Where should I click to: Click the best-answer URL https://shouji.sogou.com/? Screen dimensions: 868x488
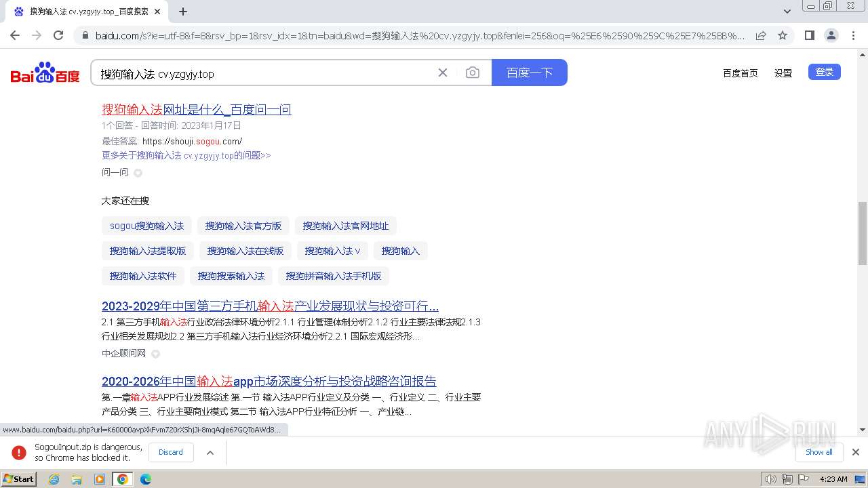pos(192,141)
